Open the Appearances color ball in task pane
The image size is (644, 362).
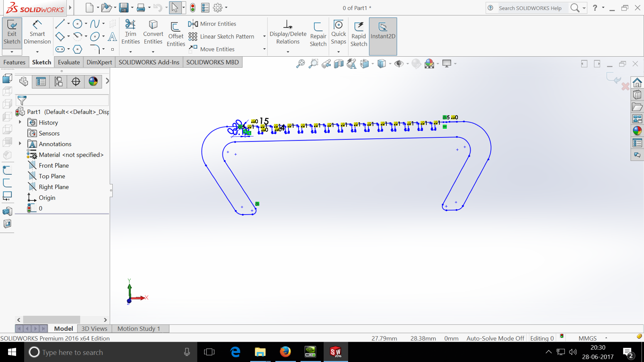pos(637,131)
